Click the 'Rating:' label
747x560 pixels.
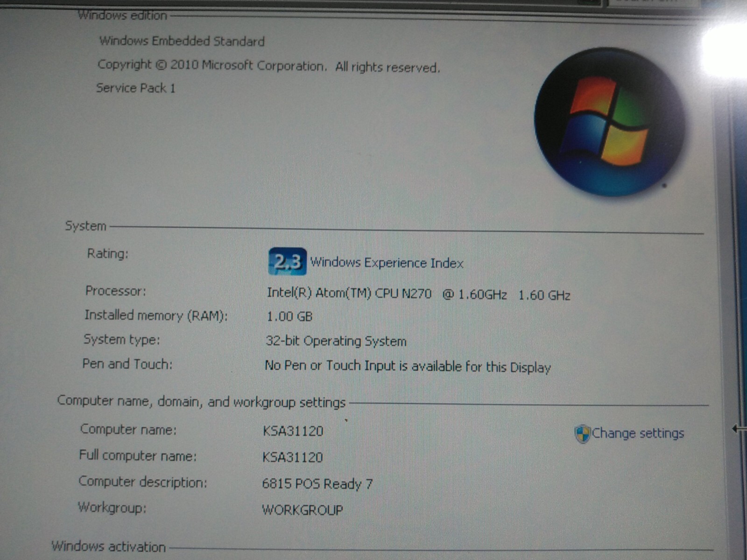(x=107, y=253)
